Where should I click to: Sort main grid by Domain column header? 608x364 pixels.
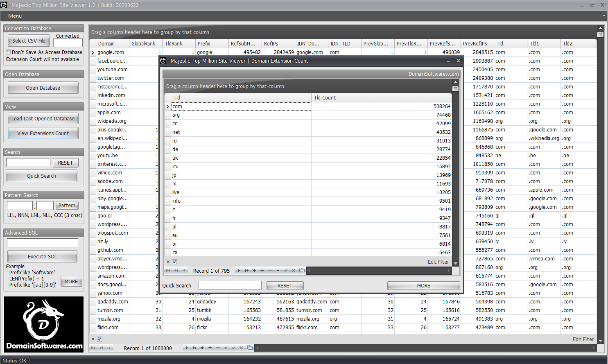point(112,44)
